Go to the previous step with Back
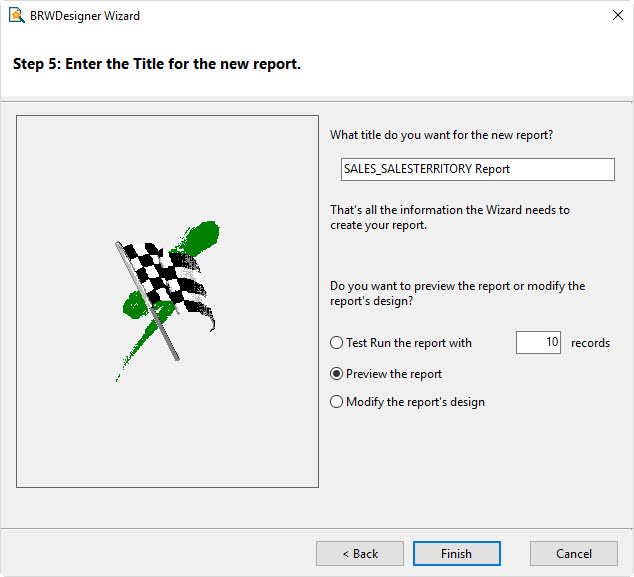Image resolution: width=634 pixels, height=577 pixels. pos(360,554)
